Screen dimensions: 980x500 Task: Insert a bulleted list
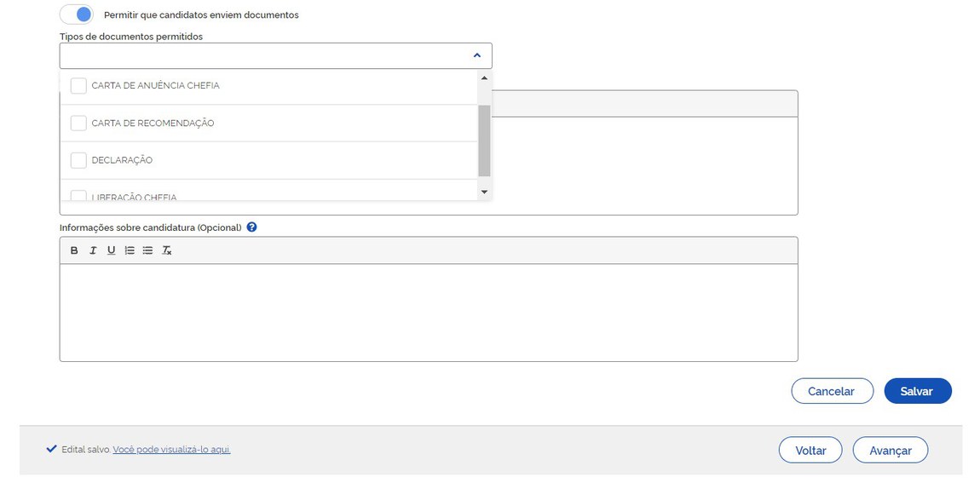[147, 250]
